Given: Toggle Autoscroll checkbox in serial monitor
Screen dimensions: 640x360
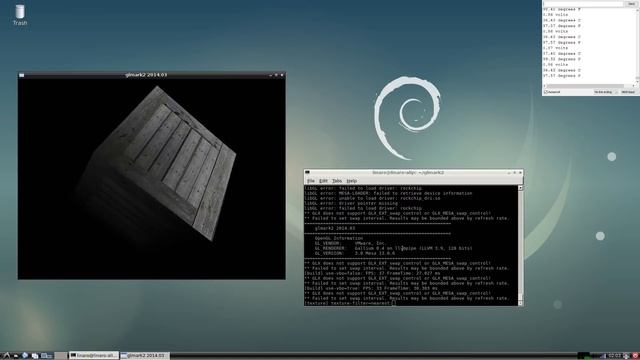Looking at the screenshot, I should 546,92.
